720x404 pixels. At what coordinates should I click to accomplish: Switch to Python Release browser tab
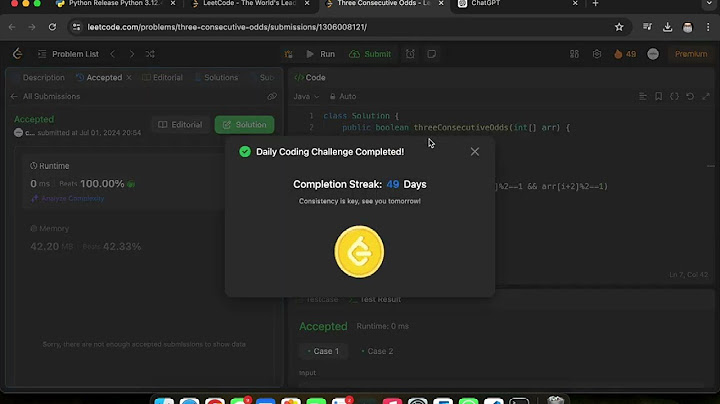point(115,4)
